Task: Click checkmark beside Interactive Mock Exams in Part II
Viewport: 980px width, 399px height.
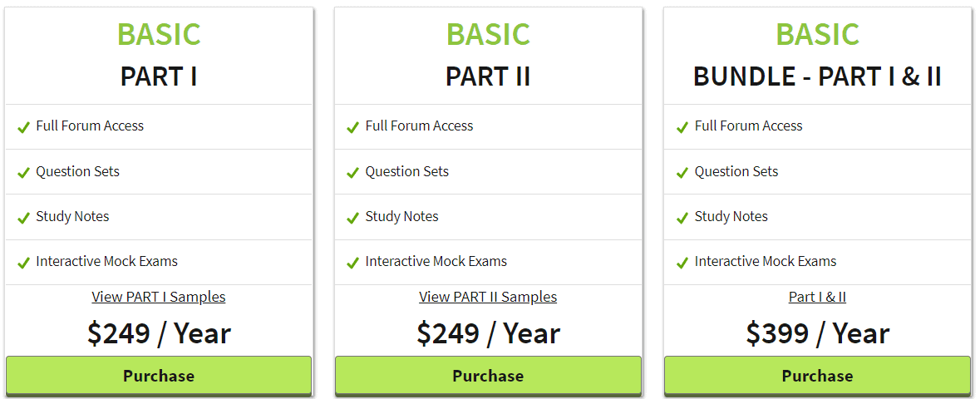Action: tap(352, 264)
